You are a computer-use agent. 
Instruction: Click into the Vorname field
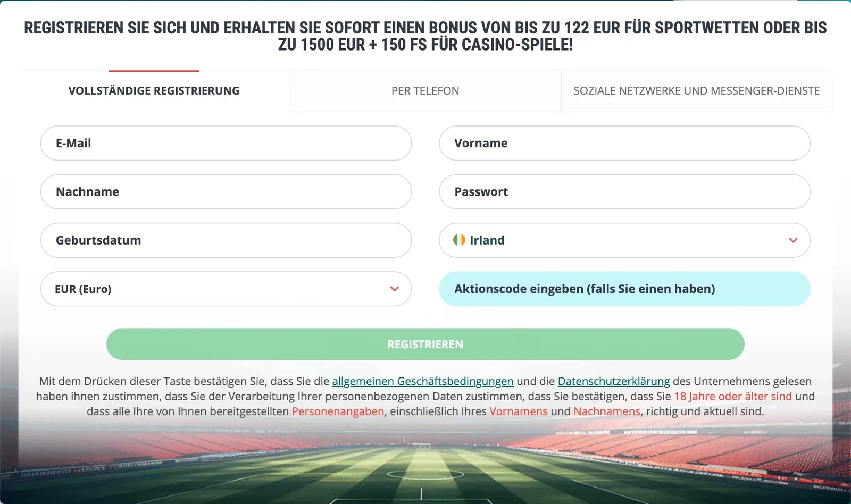point(624,143)
